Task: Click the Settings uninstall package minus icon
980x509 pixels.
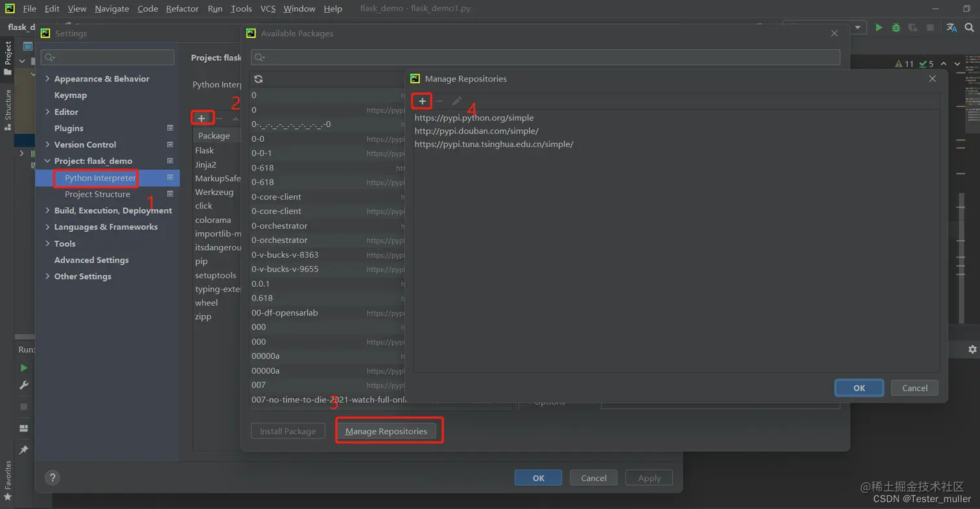Action: click(219, 118)
